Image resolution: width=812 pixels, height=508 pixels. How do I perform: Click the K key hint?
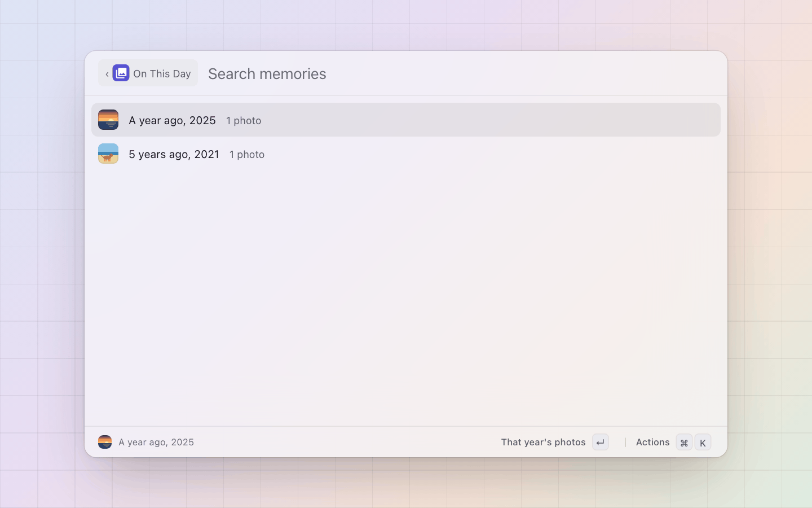(x=703, y=443)
